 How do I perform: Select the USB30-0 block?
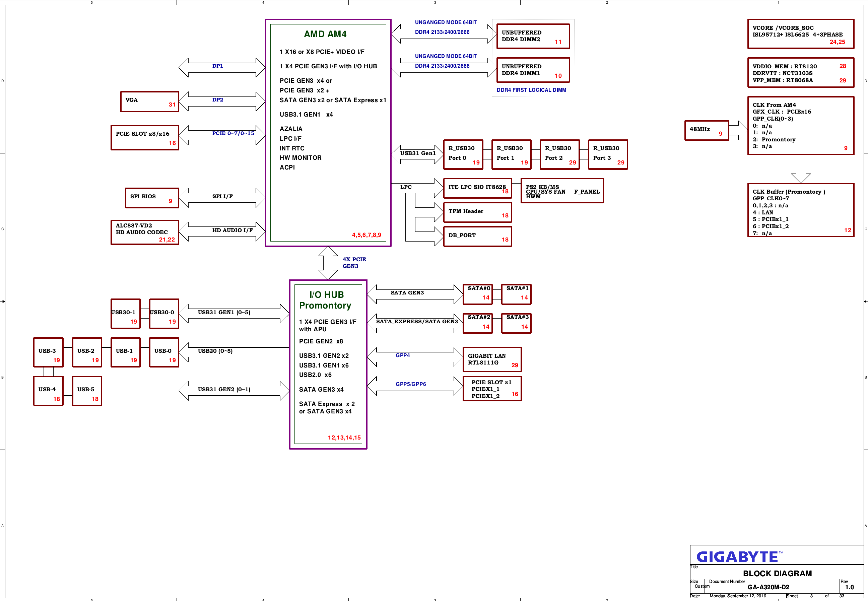tap(164, 314)
